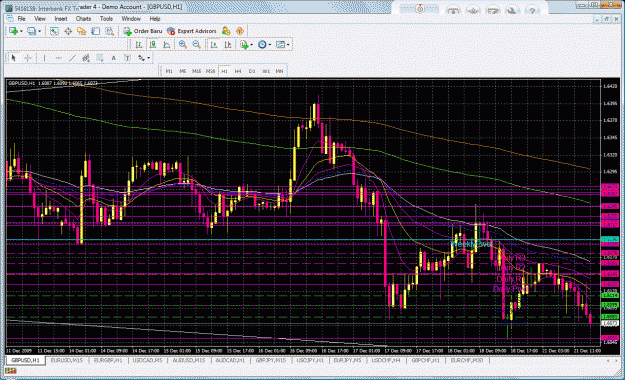Toggle Chart Shift from right edge
This screenshot has height=380, width=625.
point(228,45)
